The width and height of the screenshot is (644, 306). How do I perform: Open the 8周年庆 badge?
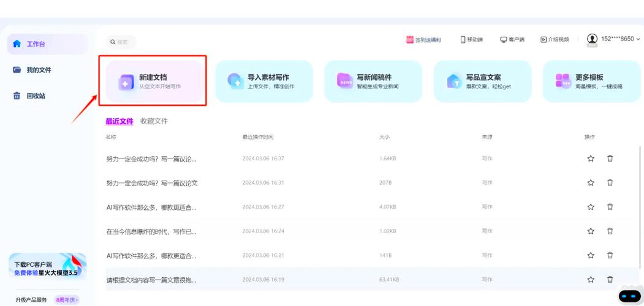(x=67, y=300)
